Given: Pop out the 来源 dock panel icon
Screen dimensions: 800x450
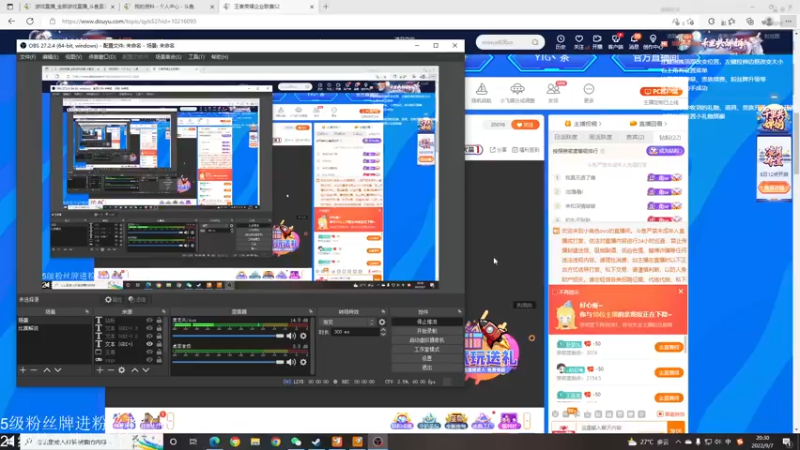Looking at the screenshot, I should [164, 311].
